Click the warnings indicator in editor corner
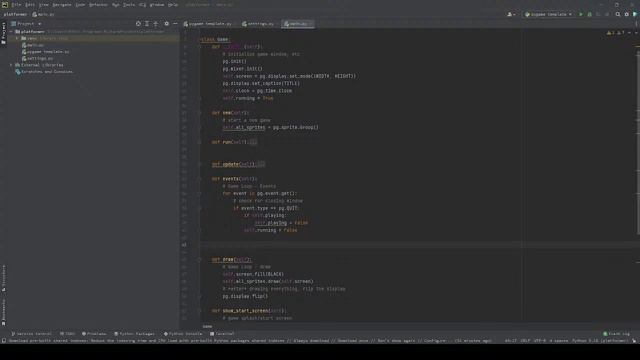The image size is (640, 360). [615, 33]
